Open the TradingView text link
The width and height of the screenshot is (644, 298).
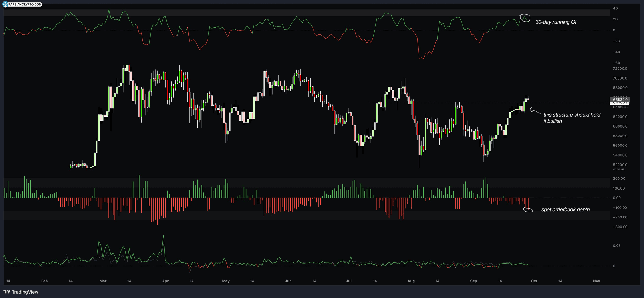pos(25,292)
